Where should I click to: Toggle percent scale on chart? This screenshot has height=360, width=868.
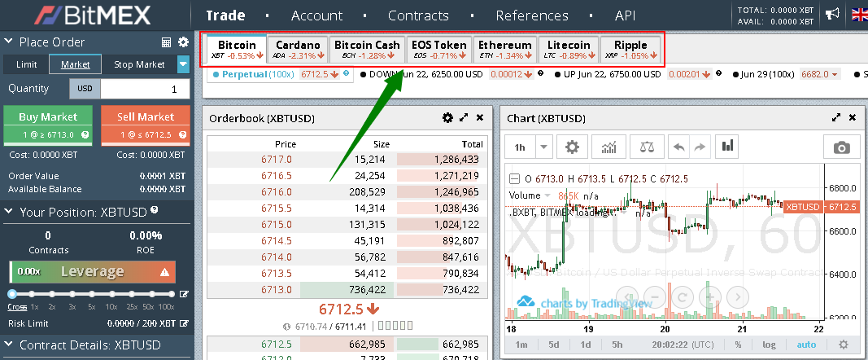[x=739, y=345]
